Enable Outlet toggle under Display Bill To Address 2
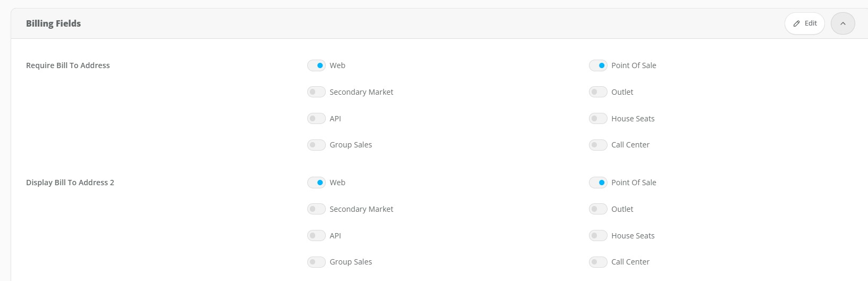Screen dimensions: 868x281 point(598,209)
